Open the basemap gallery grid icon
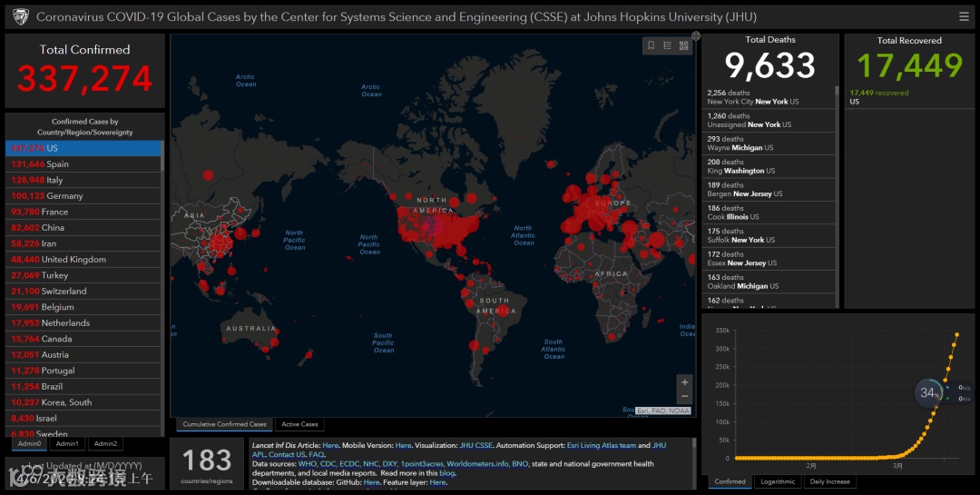The height and width of the screenshot is (495, 980). pos(684,45)
